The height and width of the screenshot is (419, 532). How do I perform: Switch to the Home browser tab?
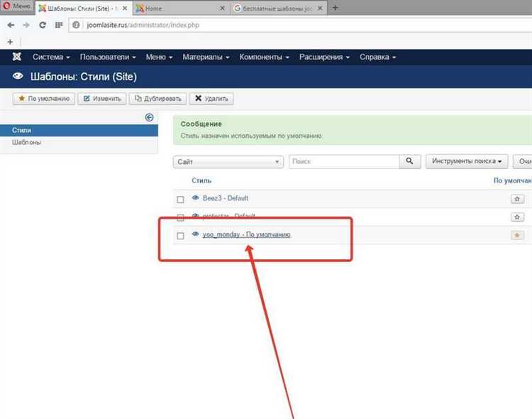coord(180,8)
